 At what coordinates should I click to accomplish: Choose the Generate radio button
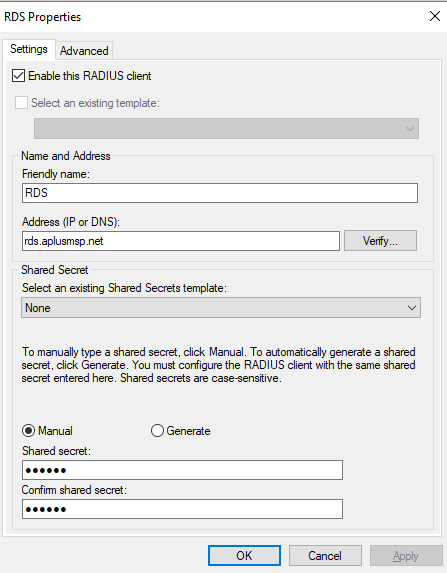[157, 430]
